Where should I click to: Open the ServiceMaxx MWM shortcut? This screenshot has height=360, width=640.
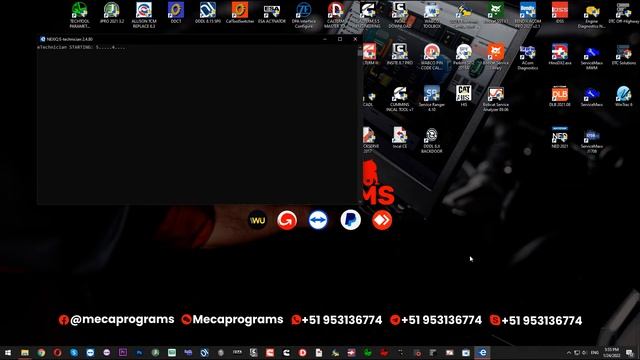[591, 56]
